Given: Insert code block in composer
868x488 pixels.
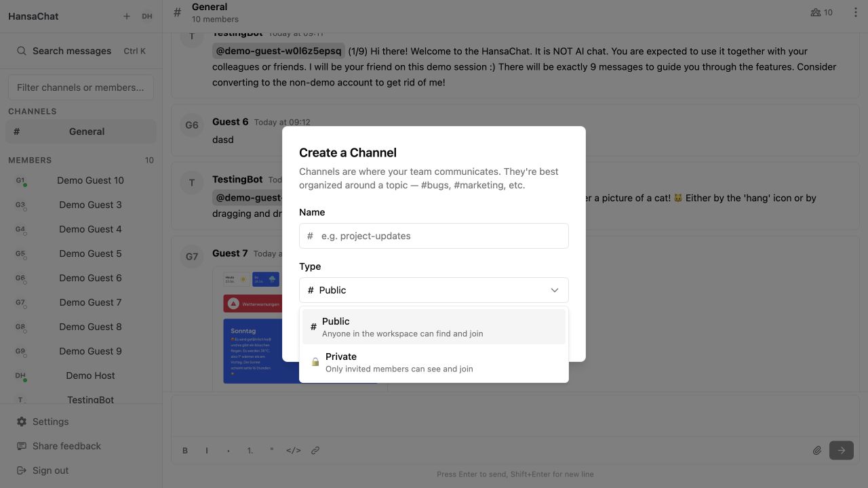Looking at the screenshot, I should pos(294,450).
